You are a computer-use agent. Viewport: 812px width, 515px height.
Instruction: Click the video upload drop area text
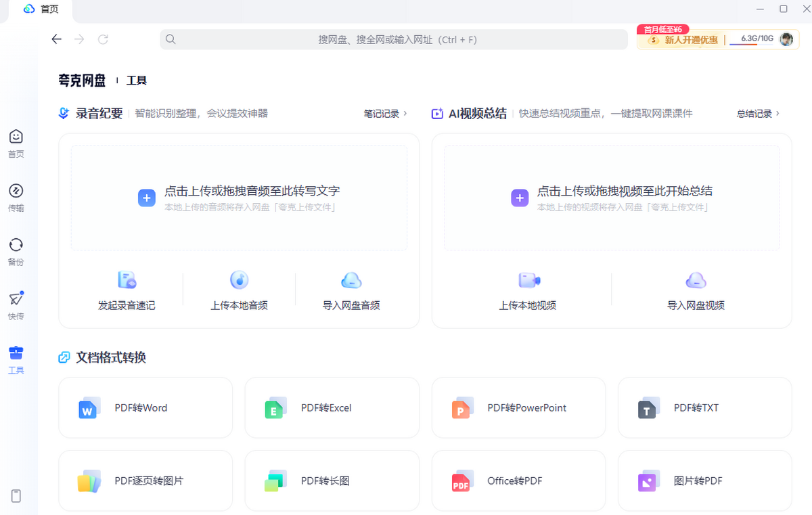pyautogui.click(x=625, y=191)
